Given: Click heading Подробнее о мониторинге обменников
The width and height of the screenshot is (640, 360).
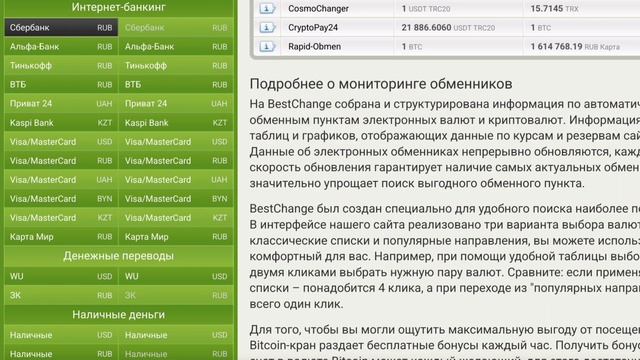Looking at the screenshot, I should click(381, 84).
